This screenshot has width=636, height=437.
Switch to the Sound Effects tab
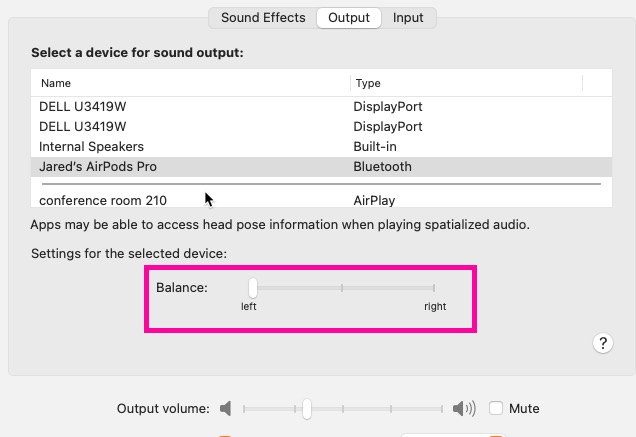click(263, 18)
